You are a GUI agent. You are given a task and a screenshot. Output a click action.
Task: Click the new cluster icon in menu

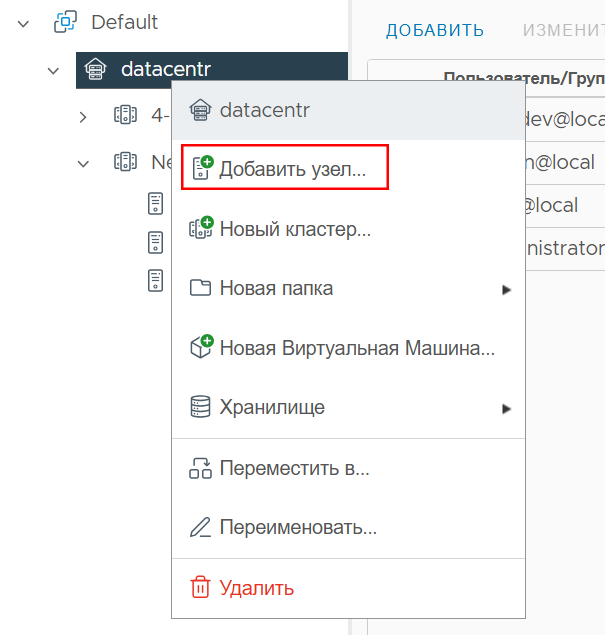[x=201, y=227]
